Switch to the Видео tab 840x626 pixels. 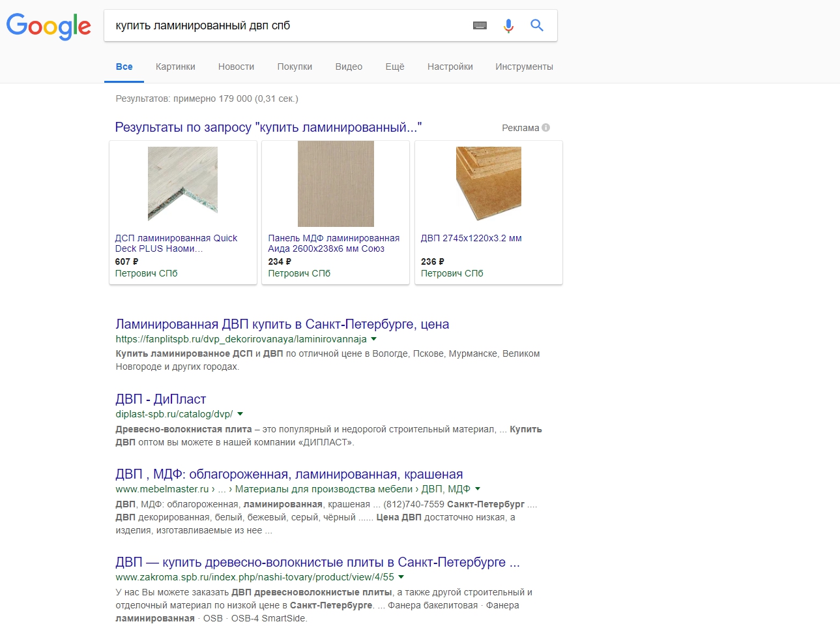click(x=349, y=67)
